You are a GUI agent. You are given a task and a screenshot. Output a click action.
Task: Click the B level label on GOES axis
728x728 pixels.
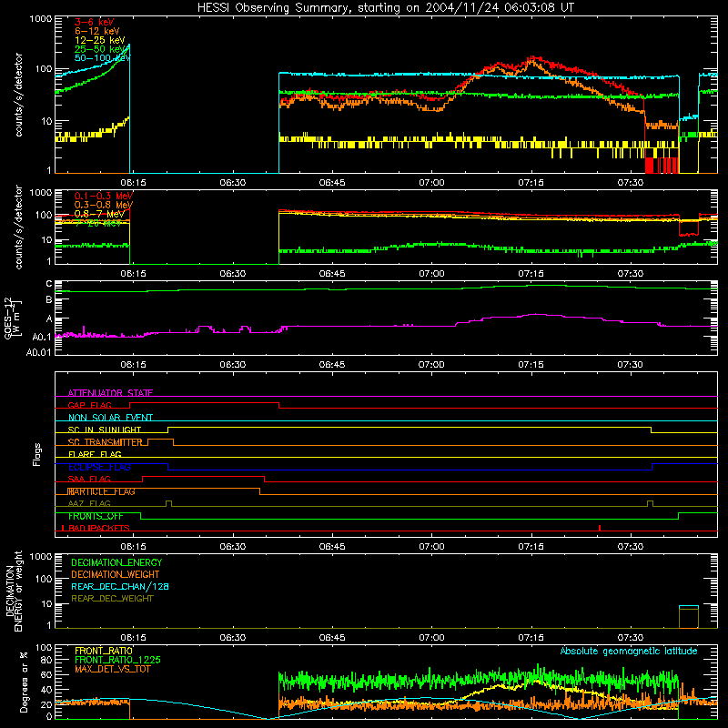pos(49,300)
